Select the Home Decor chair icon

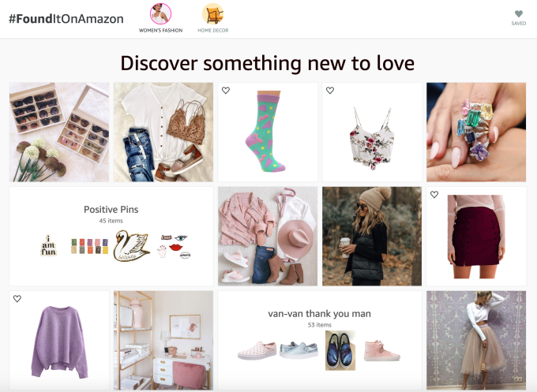[x=212, y=13]
